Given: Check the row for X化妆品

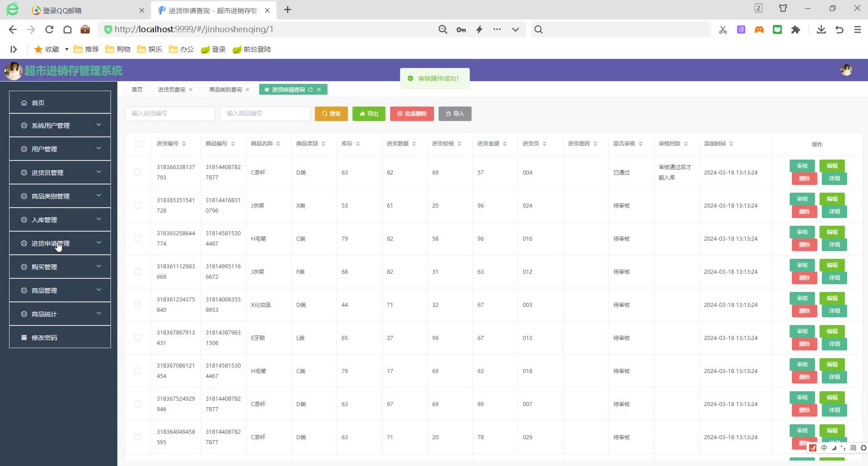Looking at the screenshot, I should (138, 305).
